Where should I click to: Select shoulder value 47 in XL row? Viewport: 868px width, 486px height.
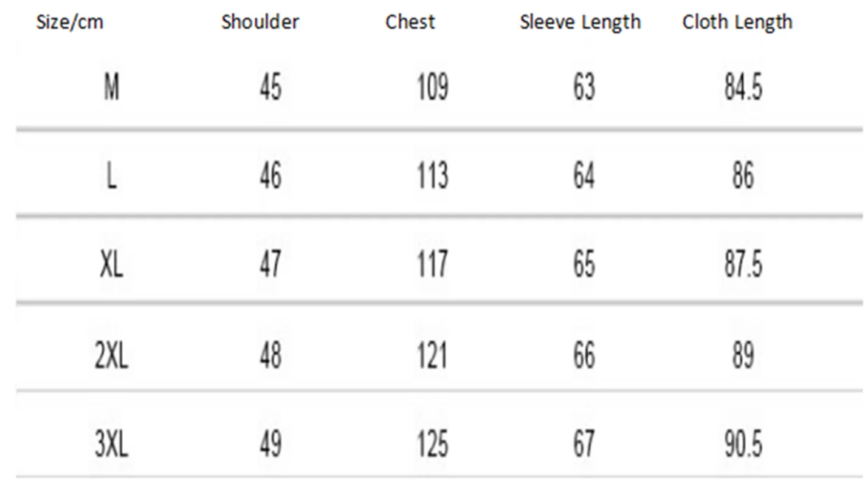click(x=270, y=265)
